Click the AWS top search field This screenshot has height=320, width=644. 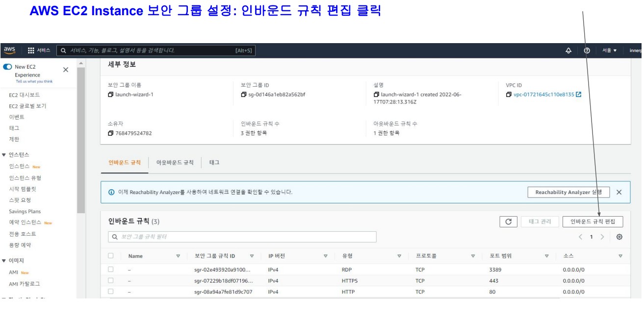[x=156, y=50]
